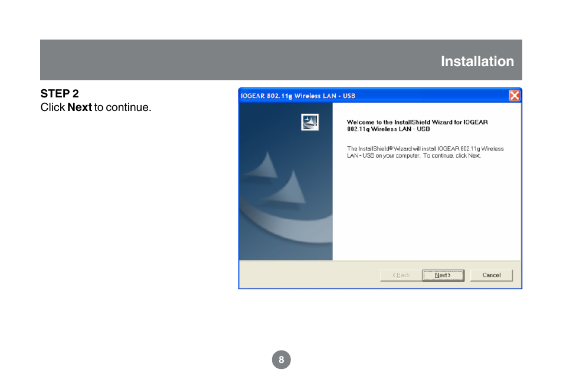563x392 pixels.
Task: Click the InstallShield logo icon
Action: (x=309, y=122)
